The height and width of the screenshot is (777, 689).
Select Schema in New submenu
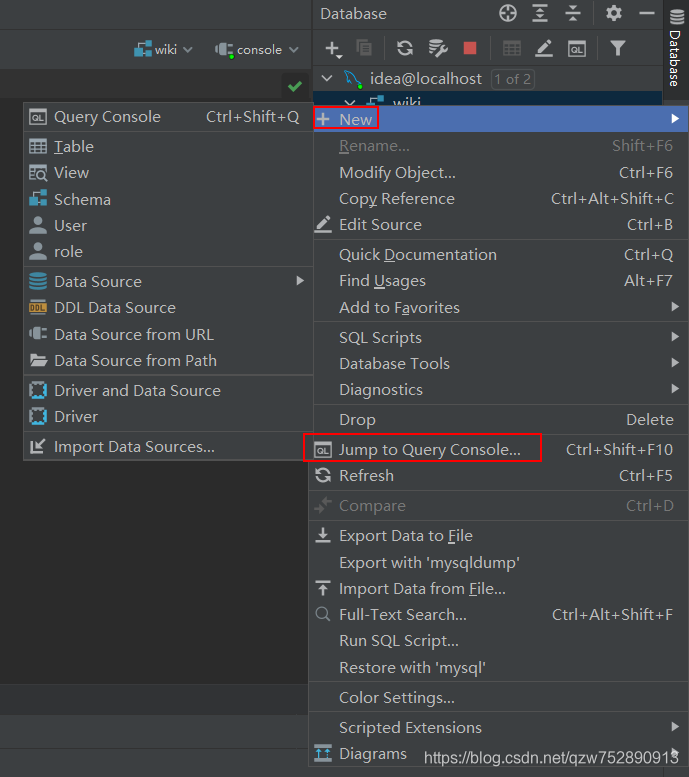pyautogui.click(x=169, y=200)
